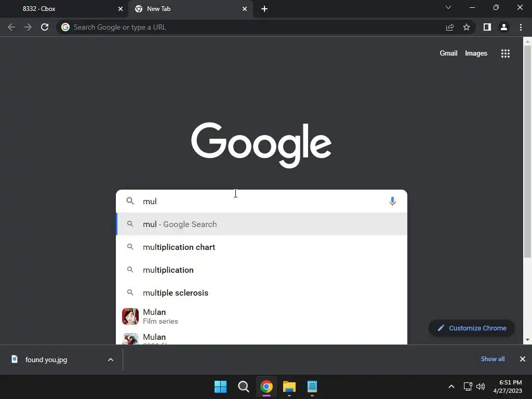Click the browser back arrow

[11, 27]
